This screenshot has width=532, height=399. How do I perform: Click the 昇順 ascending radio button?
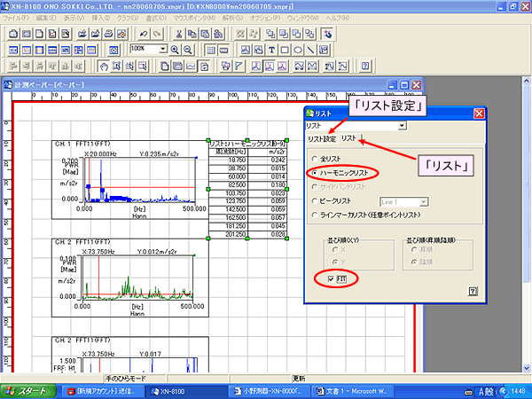click(414, 250)
